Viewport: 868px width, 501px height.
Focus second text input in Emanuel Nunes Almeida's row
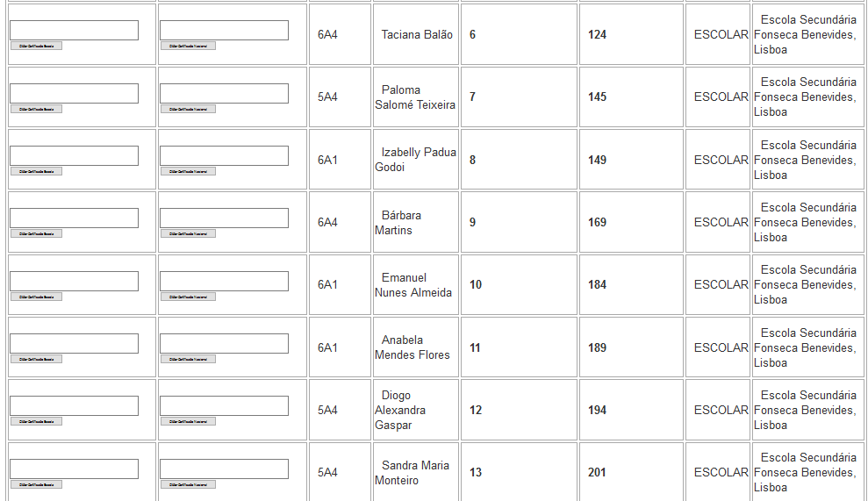[224, 281]
